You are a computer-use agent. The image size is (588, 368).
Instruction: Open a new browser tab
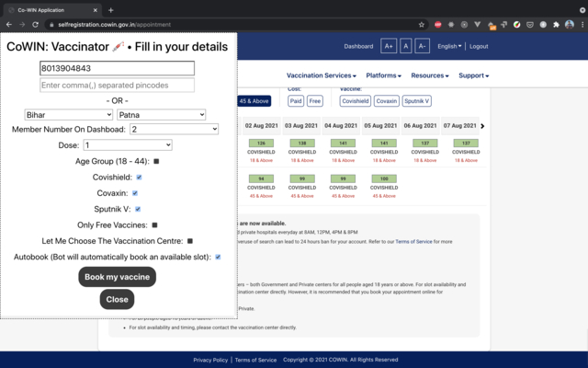[110, 10]
